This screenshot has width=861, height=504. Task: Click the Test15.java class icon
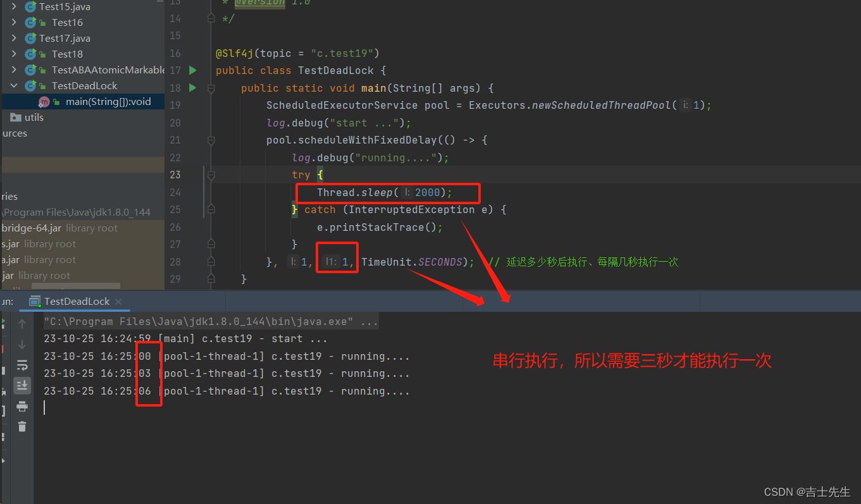pyautogui.click(x=30, y=7)
